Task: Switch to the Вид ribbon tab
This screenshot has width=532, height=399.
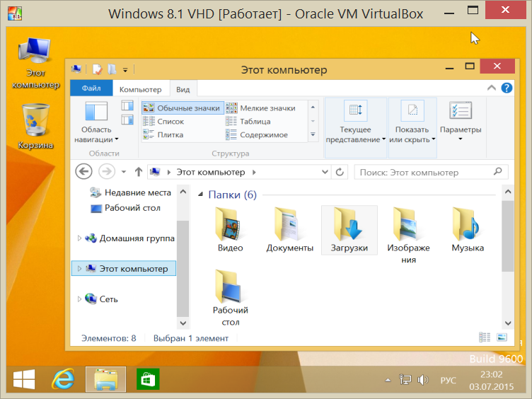Action: pyautogui.click(x=183, y=90)
